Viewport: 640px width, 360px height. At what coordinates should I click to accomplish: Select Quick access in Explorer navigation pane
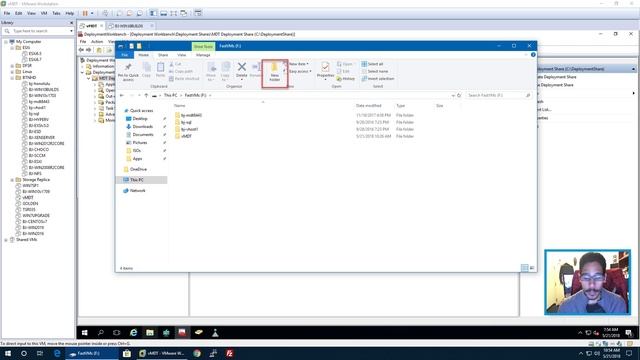141,111
